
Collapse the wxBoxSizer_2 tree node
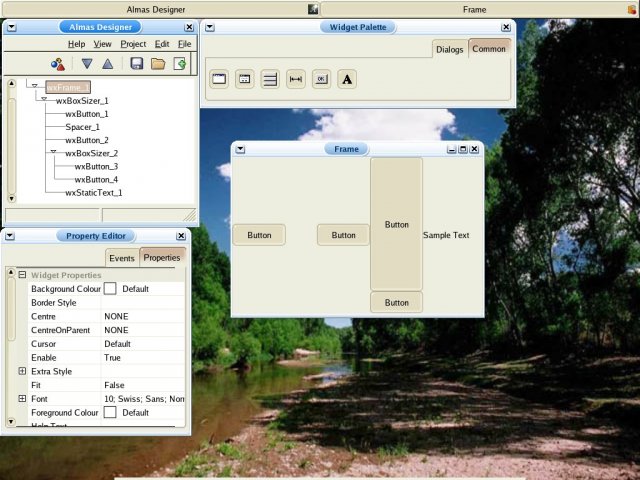pos(54,153)
